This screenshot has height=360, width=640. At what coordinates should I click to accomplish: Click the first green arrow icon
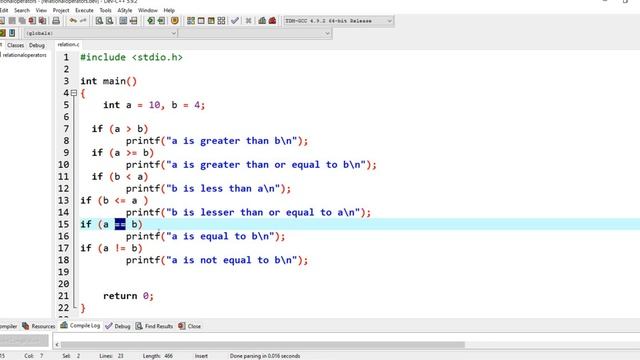[x=151, y=21]
